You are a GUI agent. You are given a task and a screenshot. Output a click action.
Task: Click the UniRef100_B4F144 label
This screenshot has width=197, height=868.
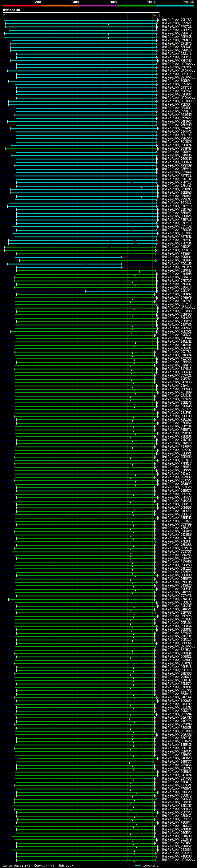[177, 697]
